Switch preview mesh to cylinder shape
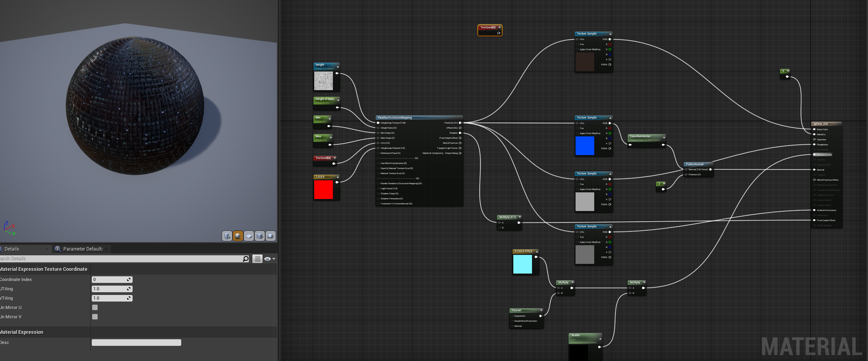The width and height of the screenshot is (868, 361). 227,236
